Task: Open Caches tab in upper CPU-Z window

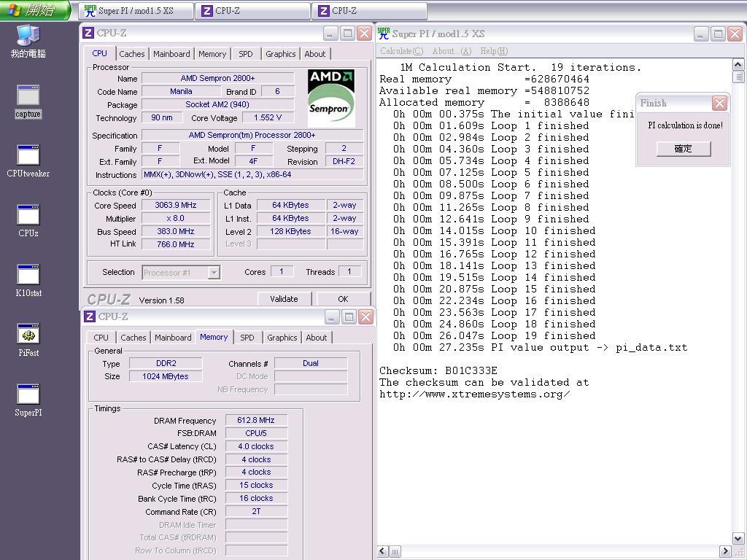Action: coord(132,54)
